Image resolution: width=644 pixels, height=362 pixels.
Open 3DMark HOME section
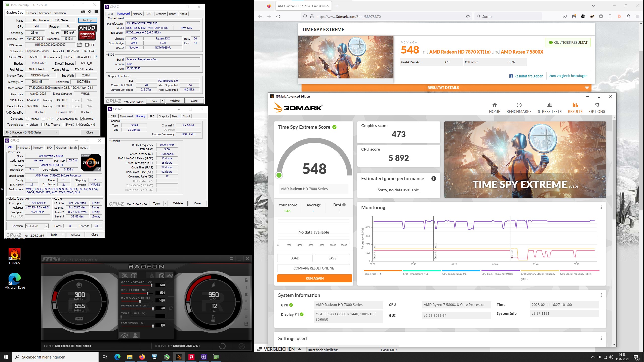[494, 108]
